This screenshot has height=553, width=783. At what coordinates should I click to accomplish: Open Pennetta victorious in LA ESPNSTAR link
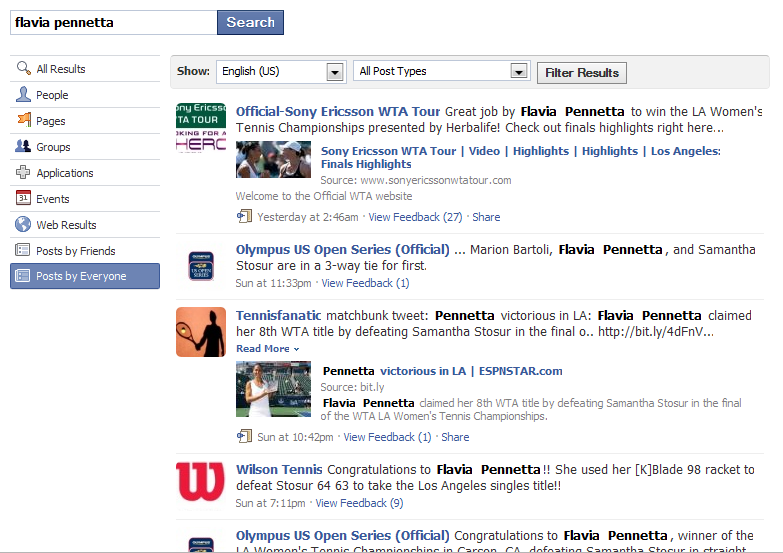[442, 371]
